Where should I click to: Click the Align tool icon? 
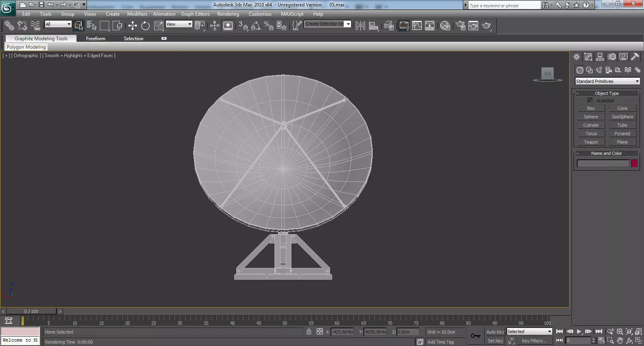374,26
